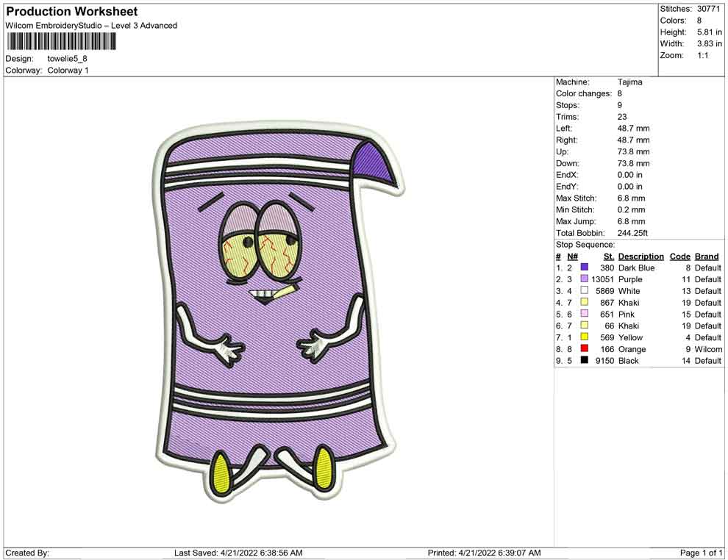Click the Pink color swatch in the stop sequence

(585, 313)
